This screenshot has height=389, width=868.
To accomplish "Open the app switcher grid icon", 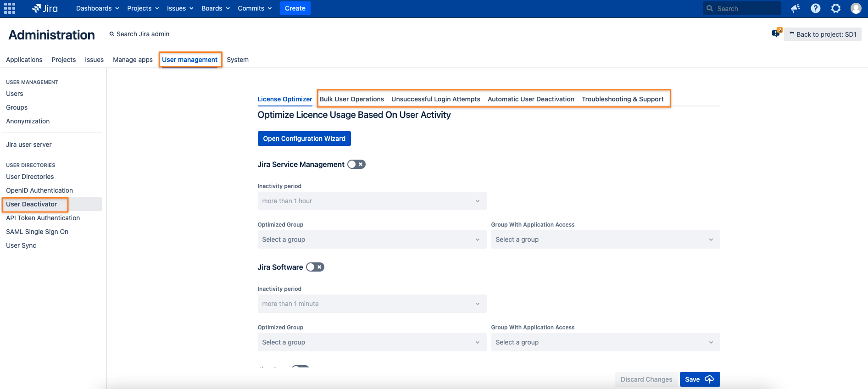I will [10, 8].
